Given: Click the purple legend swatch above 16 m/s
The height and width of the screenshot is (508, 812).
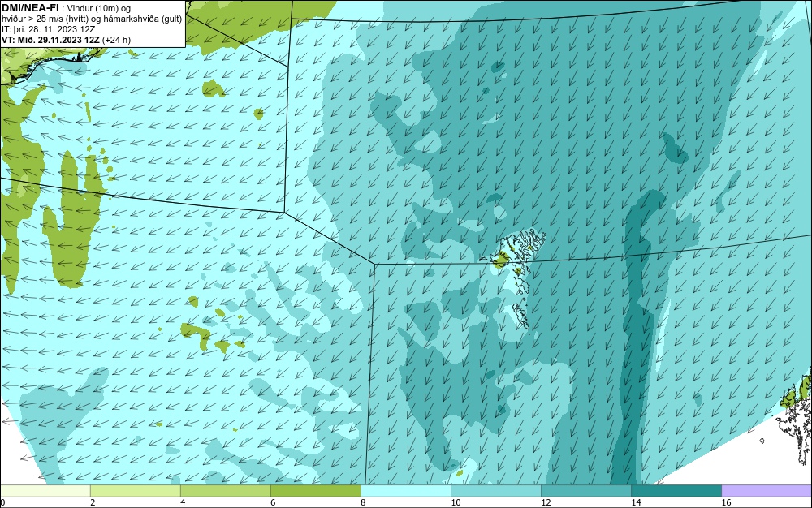Looking at the screenshot, I should click(767, 491).
